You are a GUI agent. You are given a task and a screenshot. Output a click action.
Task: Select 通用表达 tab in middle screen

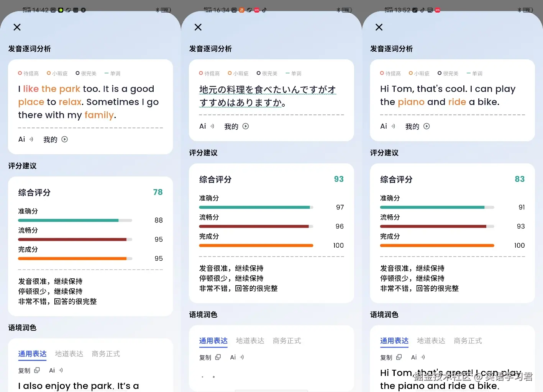pos(213,341)
